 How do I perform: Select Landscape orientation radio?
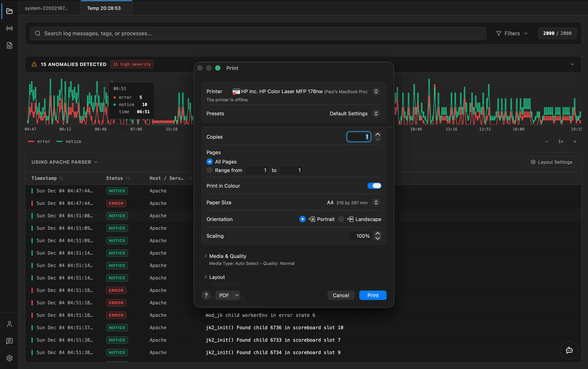341,219
